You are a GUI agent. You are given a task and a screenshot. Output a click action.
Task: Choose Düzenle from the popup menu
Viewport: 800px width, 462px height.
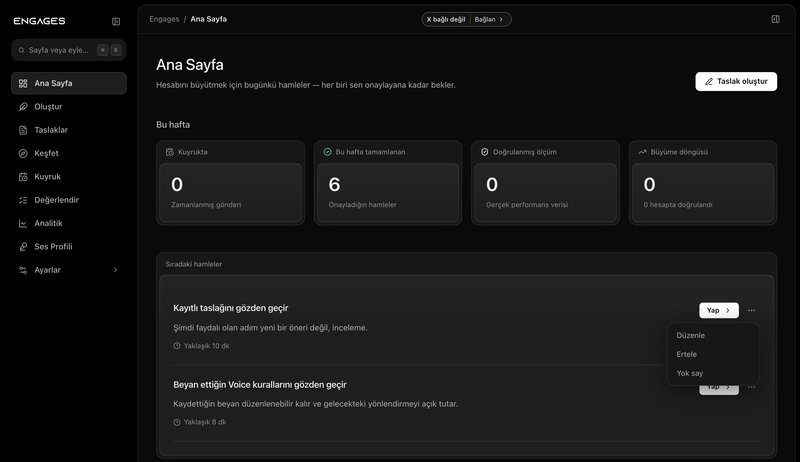pyautogui.click(x=713, y=335)
